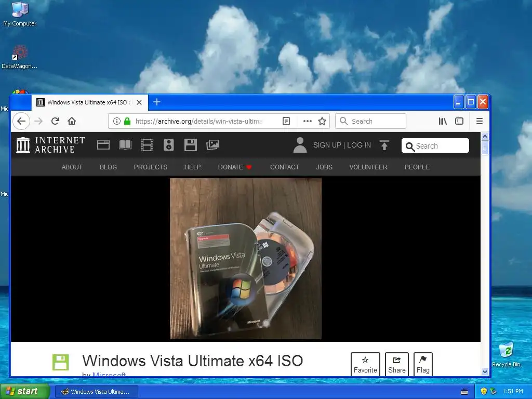Open a new tab with plus button
The height and width of the screenshot is (399, 532).
pyautogui.click(x=157, y=102)
